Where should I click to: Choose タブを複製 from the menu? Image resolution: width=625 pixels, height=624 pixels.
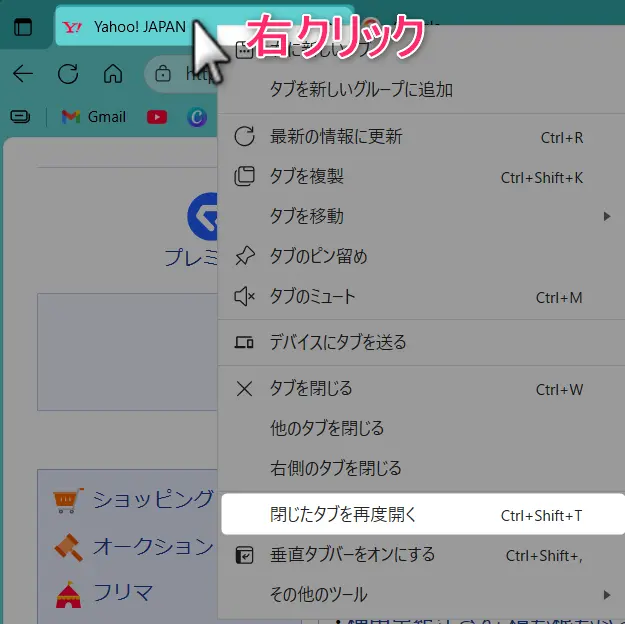(x=306, y=177)
